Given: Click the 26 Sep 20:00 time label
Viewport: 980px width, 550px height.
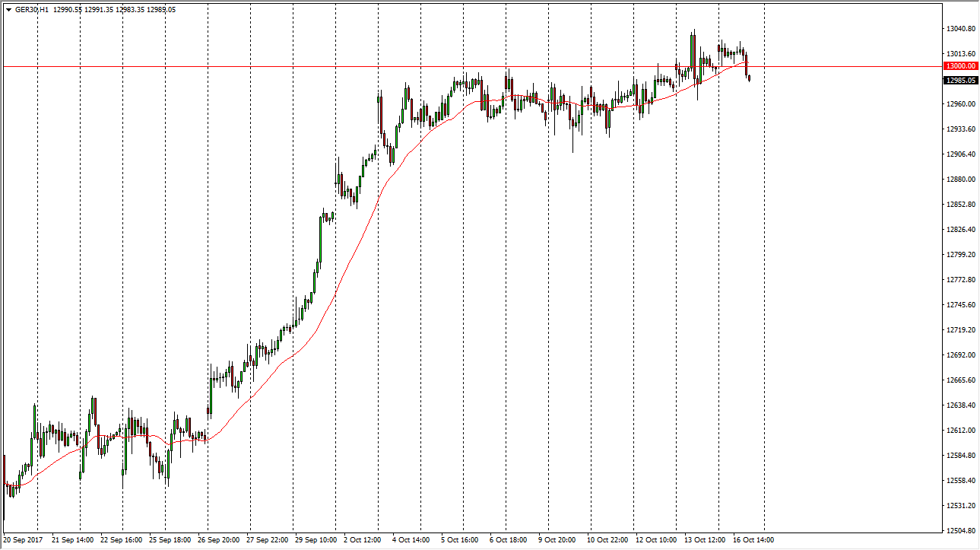Looking at the screenshot, I should 220,540.
